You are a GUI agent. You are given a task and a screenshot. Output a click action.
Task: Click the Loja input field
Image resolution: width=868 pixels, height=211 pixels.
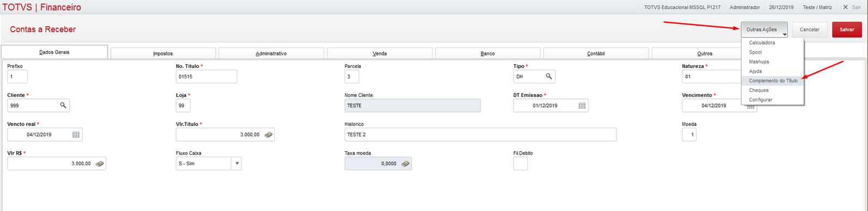tap(183, 105)
